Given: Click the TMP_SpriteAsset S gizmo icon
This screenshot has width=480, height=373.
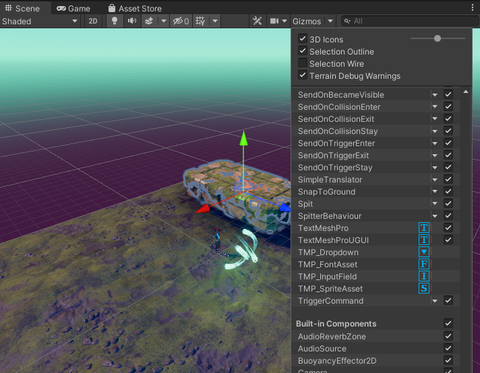Looking at the screenshot, I should click(424, 288).
